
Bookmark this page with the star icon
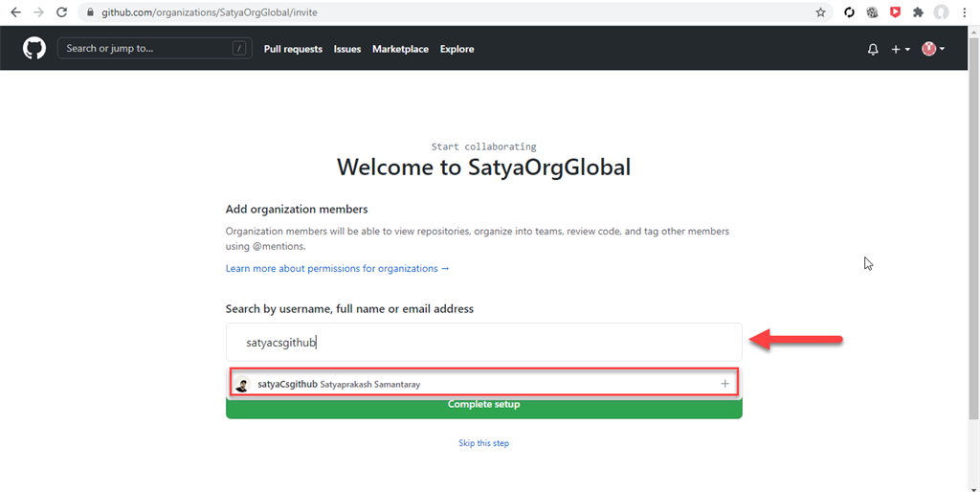820,11
